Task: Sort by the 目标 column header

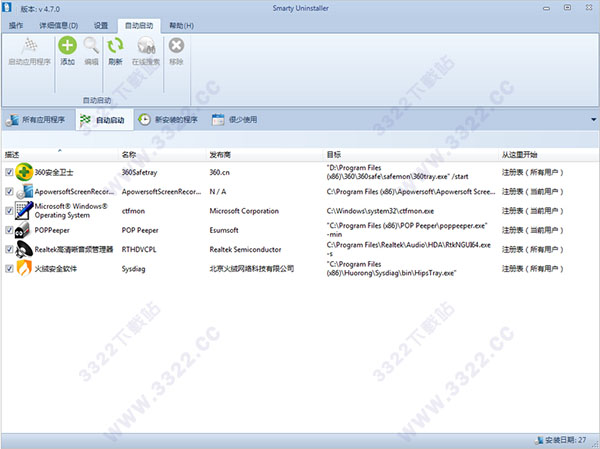Action: (x=411, y=155)
